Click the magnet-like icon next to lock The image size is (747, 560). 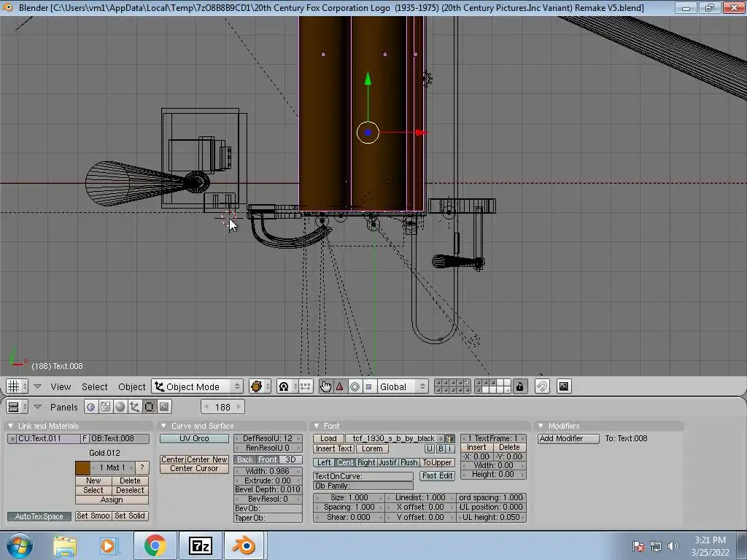pyautogui.click(x=542, y=386)
